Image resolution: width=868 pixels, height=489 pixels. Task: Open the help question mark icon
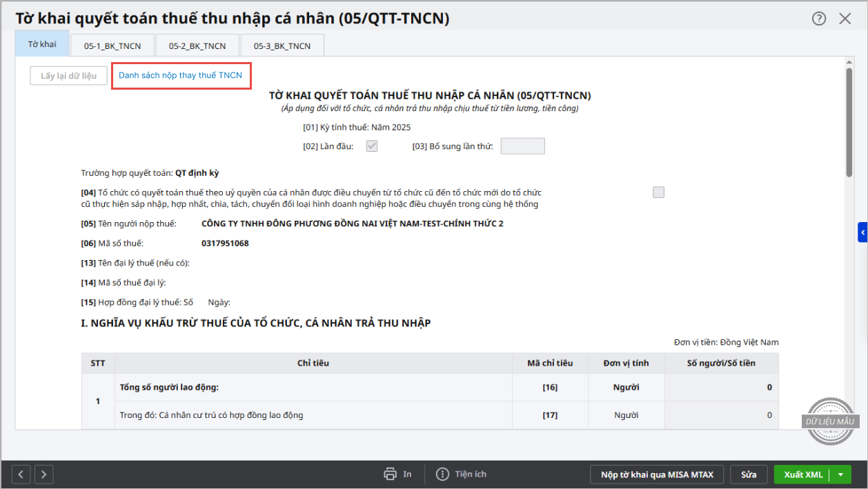[x=819, y=19]
